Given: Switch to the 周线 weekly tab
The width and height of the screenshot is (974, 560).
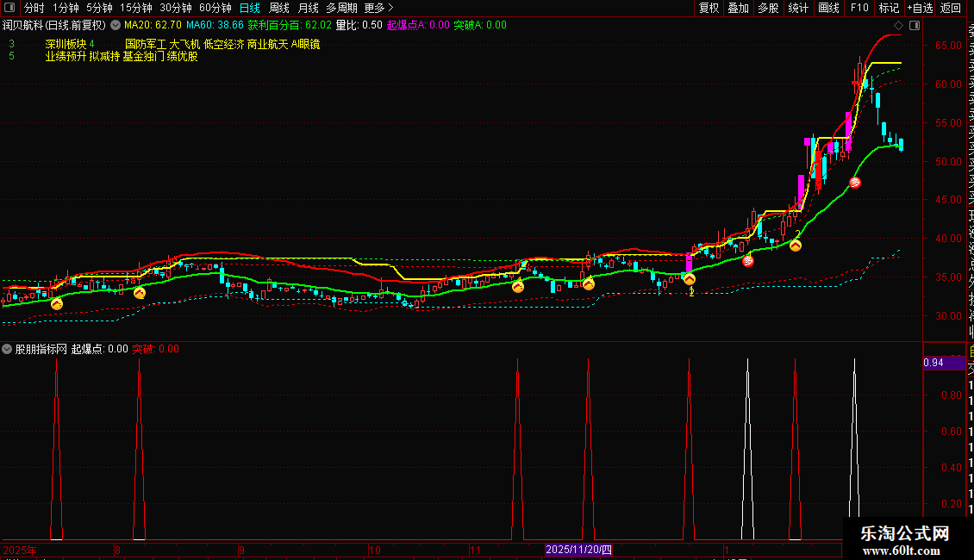Looking at the screenshot, I should pyautogui.click(x=279, y=8).
